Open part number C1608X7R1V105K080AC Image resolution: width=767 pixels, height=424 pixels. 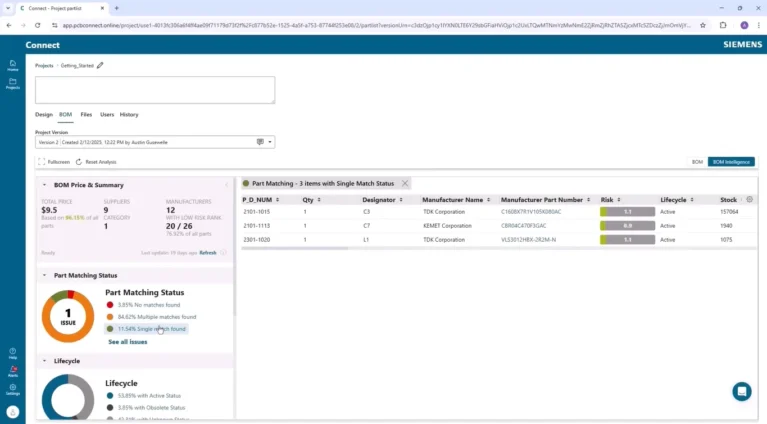[531, 212]
